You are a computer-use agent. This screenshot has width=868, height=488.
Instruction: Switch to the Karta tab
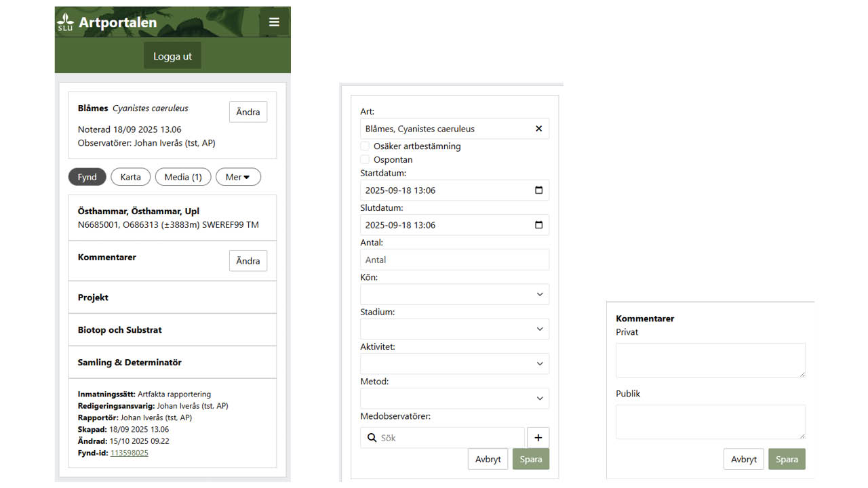click(131, 177)
